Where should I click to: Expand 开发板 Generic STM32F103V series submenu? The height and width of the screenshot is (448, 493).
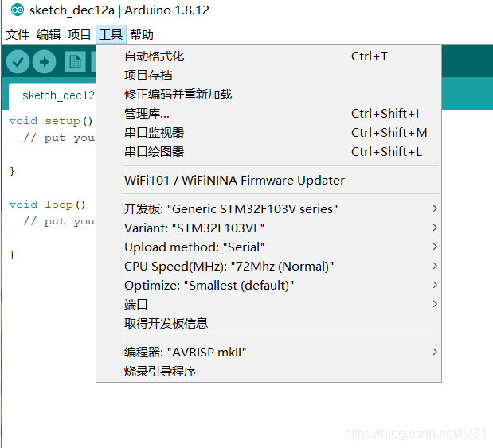(269, 209)
